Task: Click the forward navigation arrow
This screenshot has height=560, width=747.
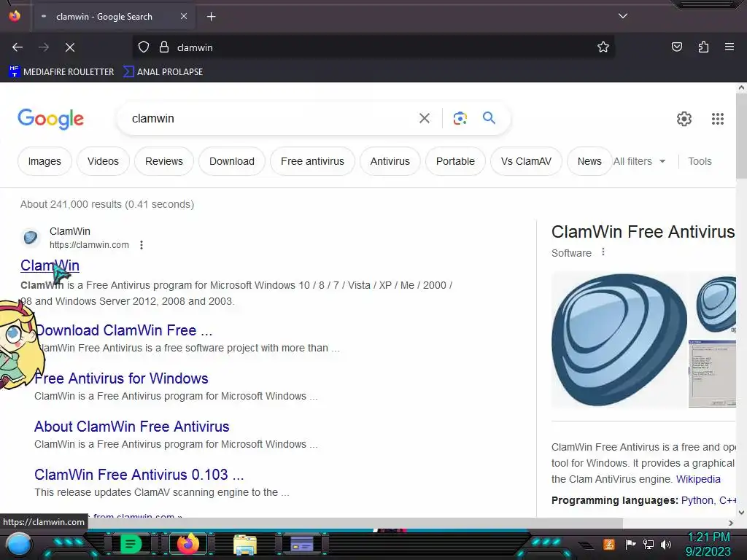Action: pos(44,47)
